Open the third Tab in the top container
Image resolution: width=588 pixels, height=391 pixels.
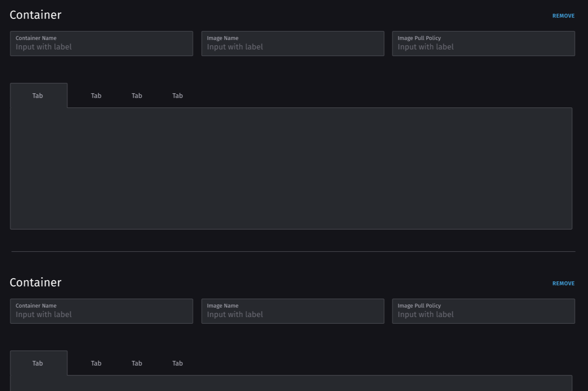point(136,96)
